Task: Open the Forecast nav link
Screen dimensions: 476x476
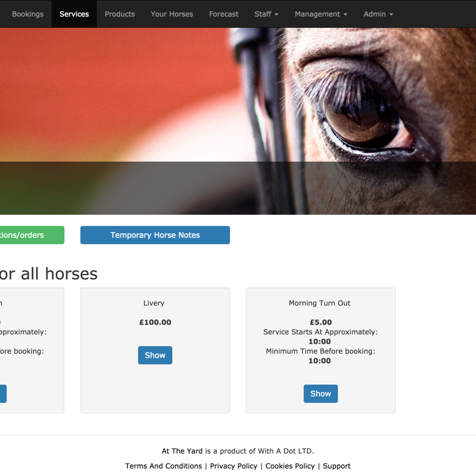Action: pyautogui.click(x=224, y=14)
